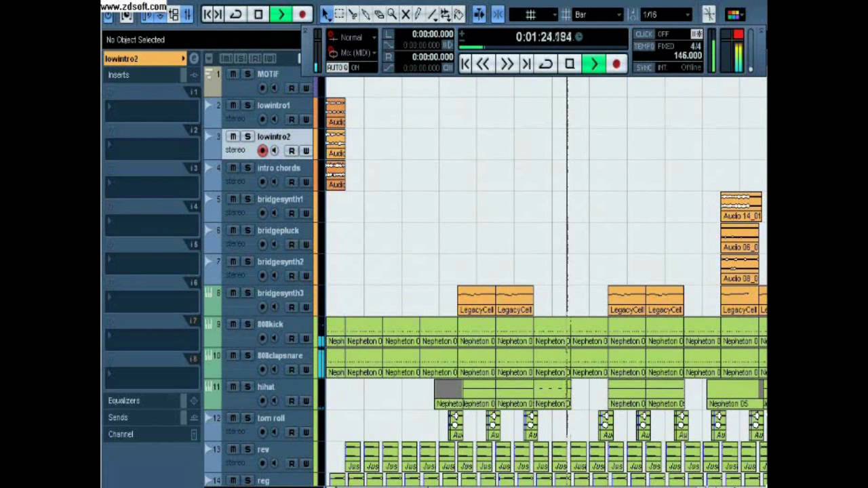Viewport: 868px width, 488px height.
Task: Select the Glue tool
Action: click(366, 14)
